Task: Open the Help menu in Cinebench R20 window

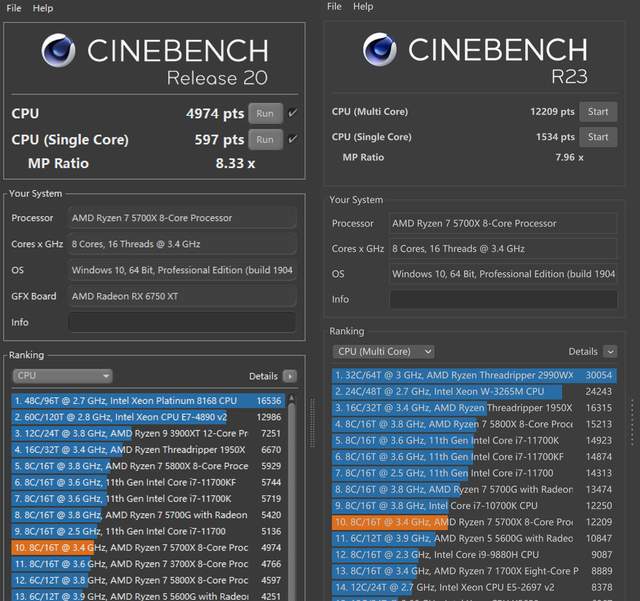Action: [x=43, y=8]
